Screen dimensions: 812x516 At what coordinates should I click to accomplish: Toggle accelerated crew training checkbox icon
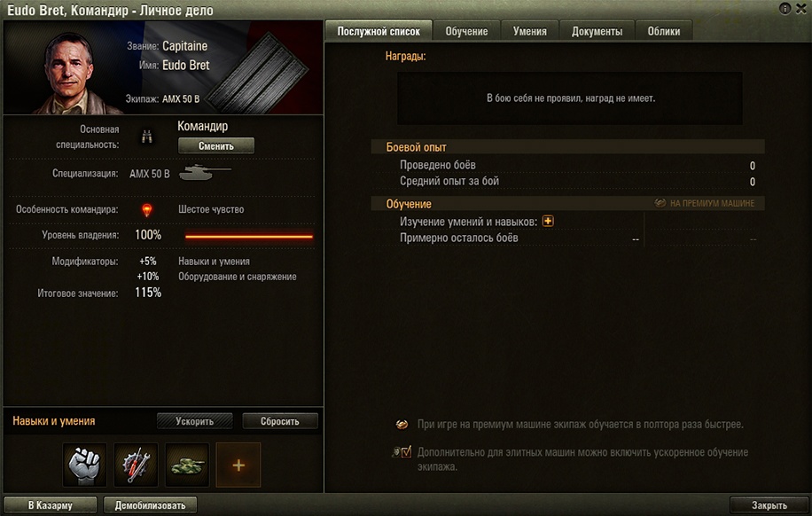pos(402,452)
